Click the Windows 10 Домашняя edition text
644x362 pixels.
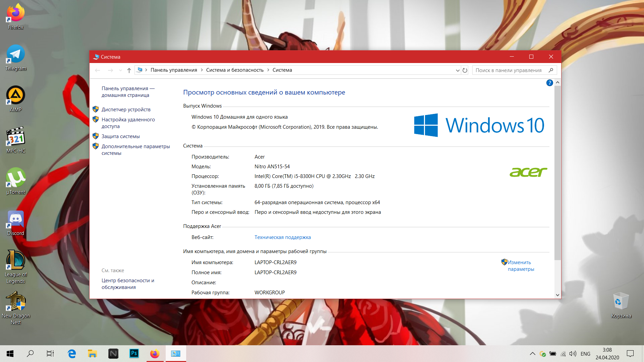click(x=239, y=117)
